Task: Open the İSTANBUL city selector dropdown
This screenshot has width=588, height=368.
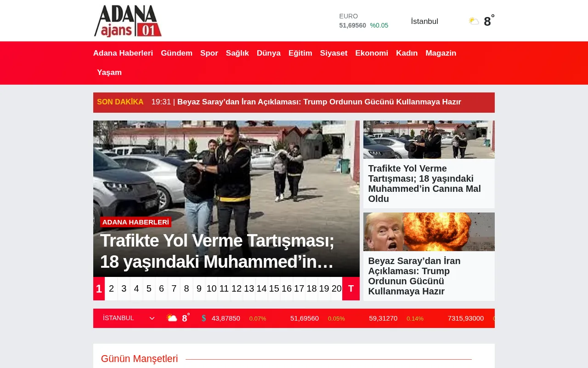Action: tap(119, 318)
